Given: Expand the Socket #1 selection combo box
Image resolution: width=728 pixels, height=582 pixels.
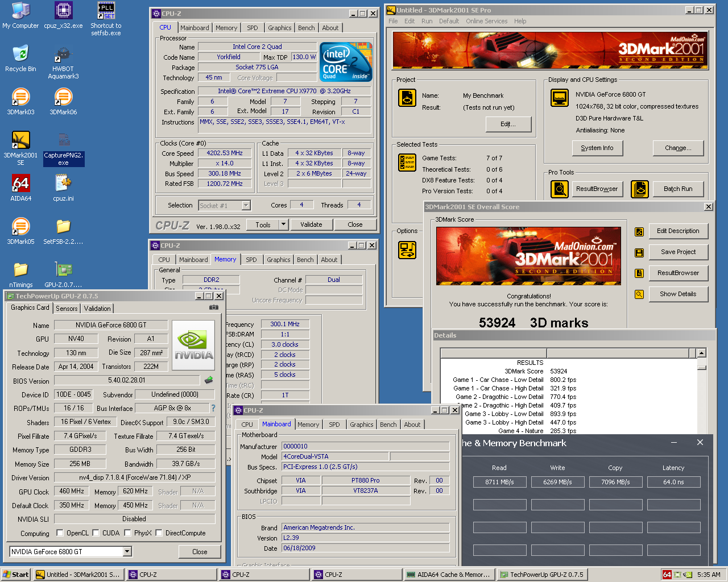Looking at the screenshot, I should click(246, 206).
